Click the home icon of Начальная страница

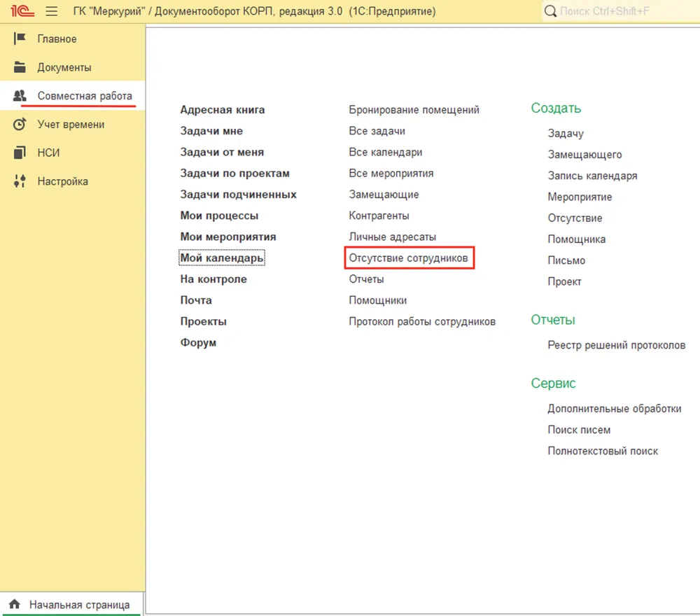click(14, 604)
